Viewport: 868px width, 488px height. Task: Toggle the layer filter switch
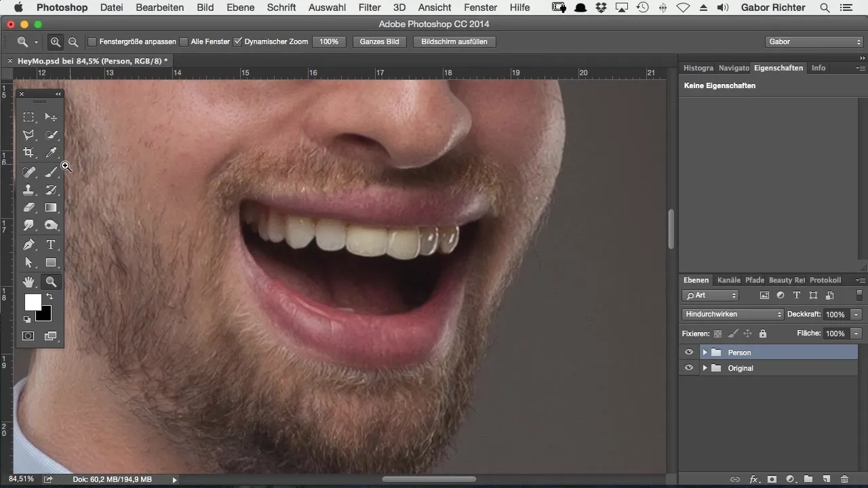tap(860, 296)
